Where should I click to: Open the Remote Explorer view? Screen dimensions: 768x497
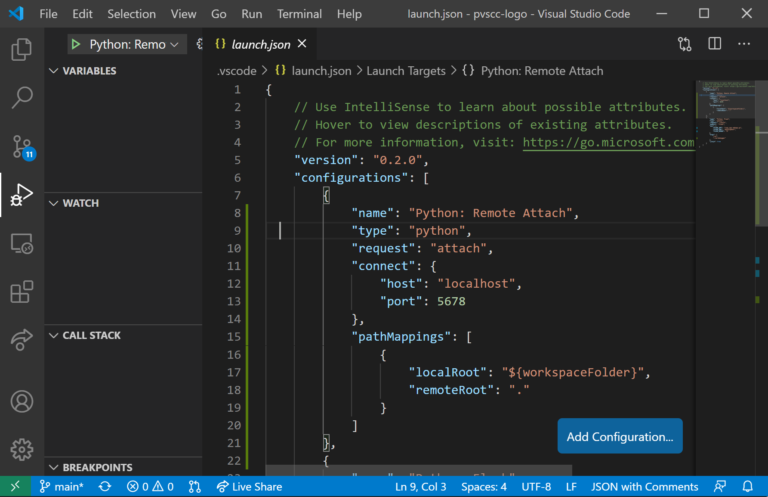click(21, 244)
